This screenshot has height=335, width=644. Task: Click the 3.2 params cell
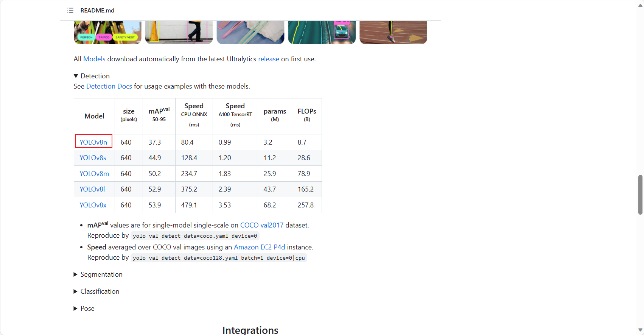click(275, 142)
